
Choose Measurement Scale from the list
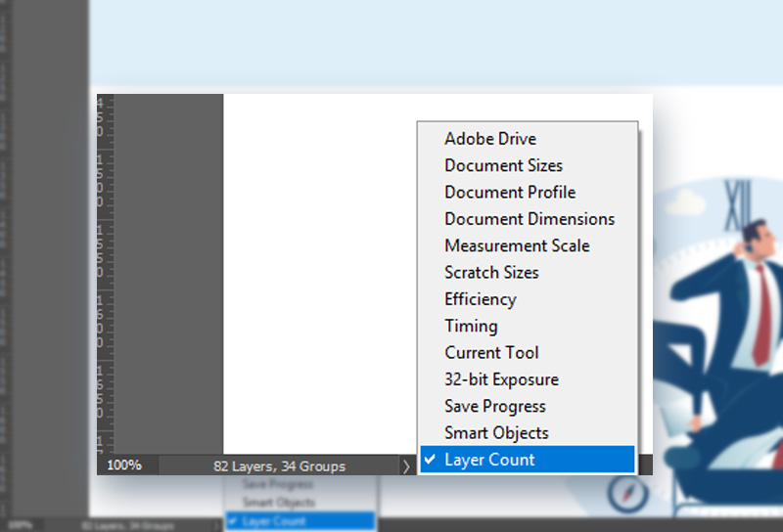[516, 245]
